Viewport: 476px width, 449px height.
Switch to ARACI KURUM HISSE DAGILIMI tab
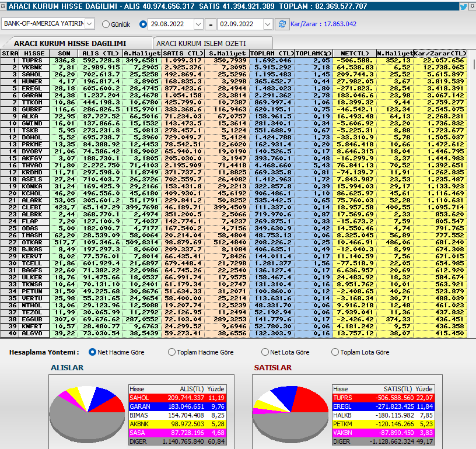[x=78, y=43]
